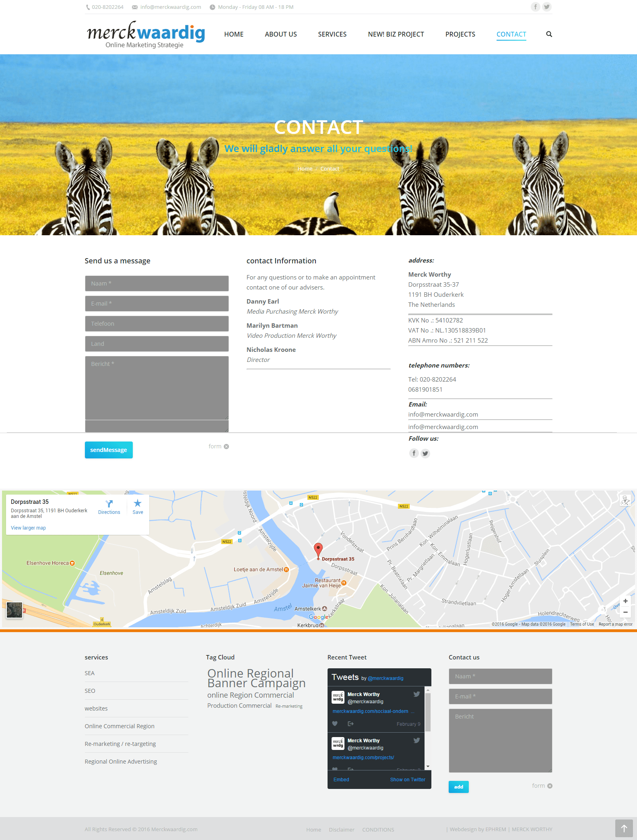Zoom out on the map
The height and width of the screenshot is (840, 637).
(625, 612)
